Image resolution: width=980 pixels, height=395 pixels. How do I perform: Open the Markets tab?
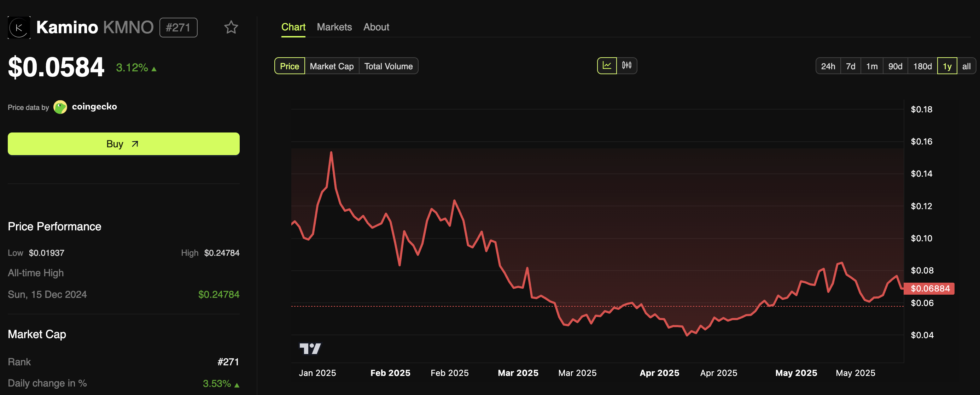click(334, 27)
